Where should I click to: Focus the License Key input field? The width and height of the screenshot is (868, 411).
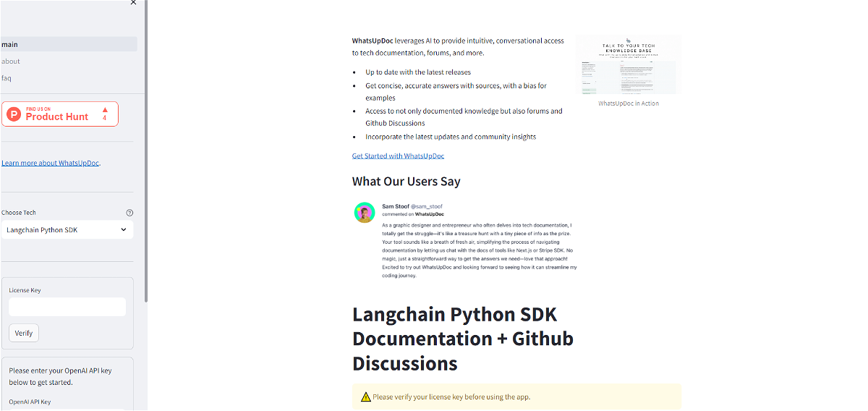(x=67, y=307)
